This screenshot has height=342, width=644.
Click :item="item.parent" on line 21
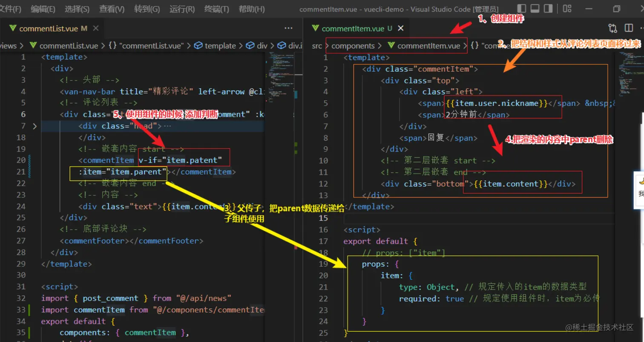(x=122, y=172)
